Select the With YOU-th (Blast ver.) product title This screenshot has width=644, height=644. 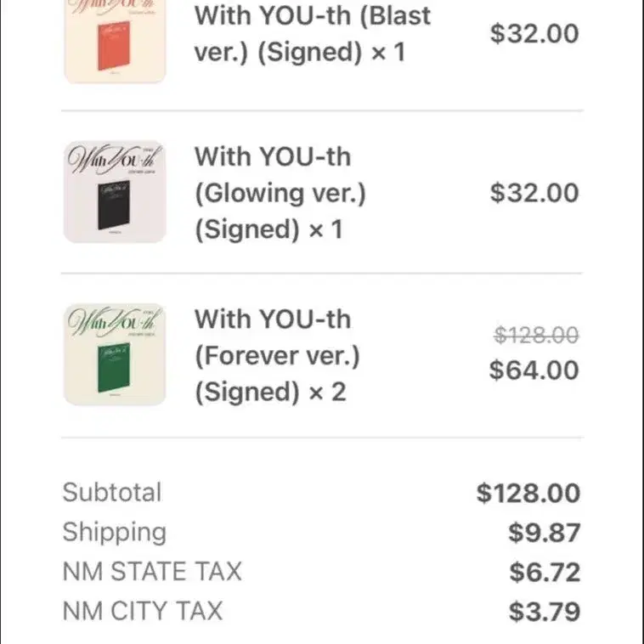[x=312, y=34]
